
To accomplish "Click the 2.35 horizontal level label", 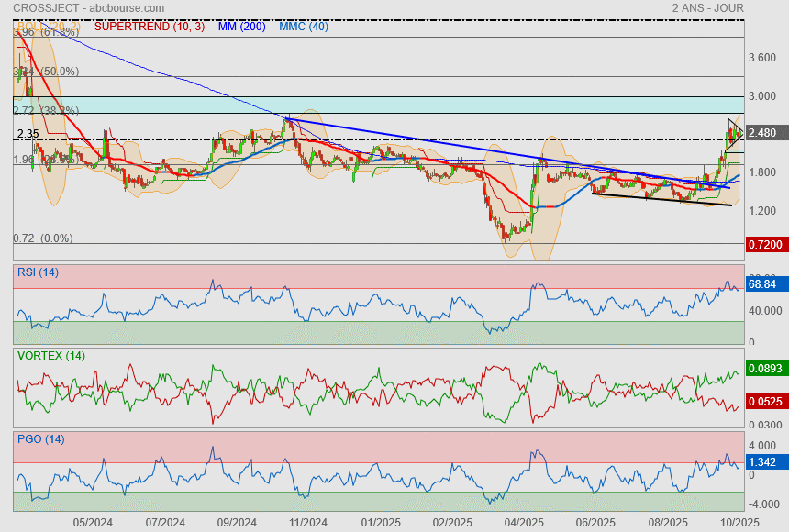I will click(28, 134).
